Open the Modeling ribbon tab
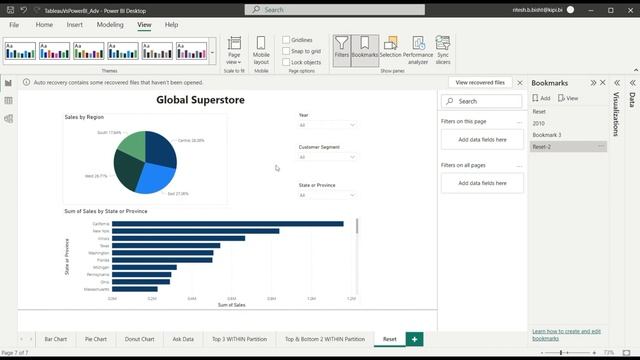The height and width of the screenshot is (360, 640). pyautogui.click(x=110, y=25)
